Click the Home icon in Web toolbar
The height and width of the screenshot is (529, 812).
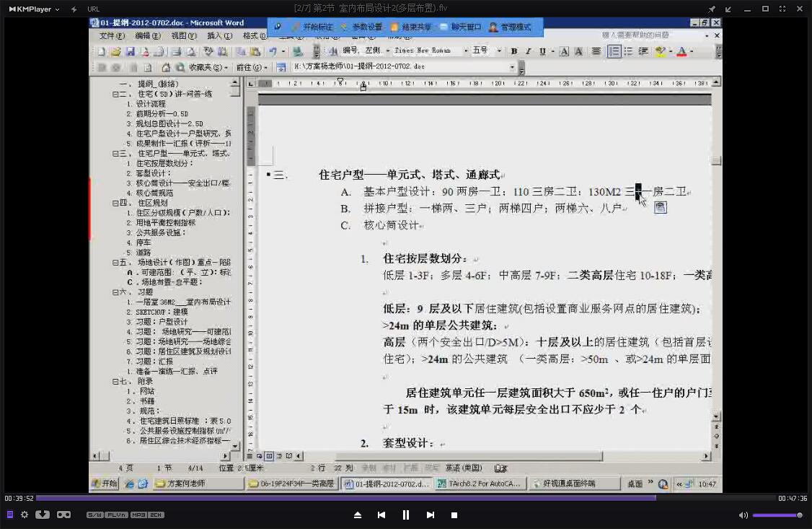tap(166, 67)
